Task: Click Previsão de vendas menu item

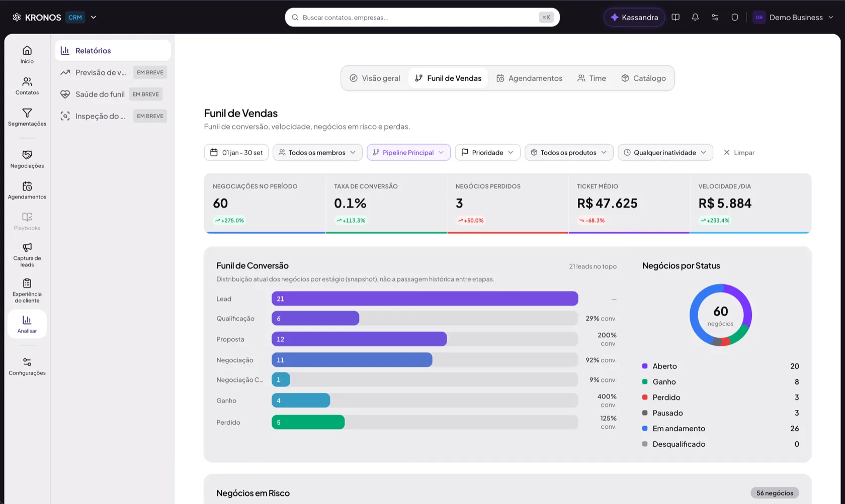Action: [x=113, y=72]
